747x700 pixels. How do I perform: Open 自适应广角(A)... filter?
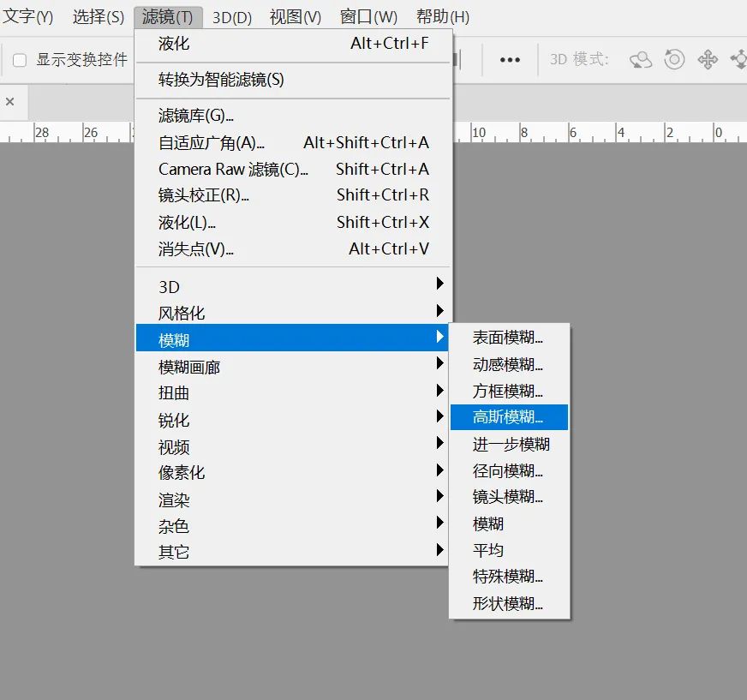(293, 142)
